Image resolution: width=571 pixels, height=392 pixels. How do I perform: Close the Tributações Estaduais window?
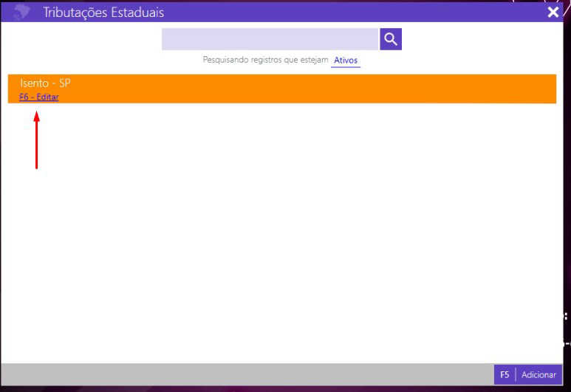pyautogui.click(x=553, y=12)
